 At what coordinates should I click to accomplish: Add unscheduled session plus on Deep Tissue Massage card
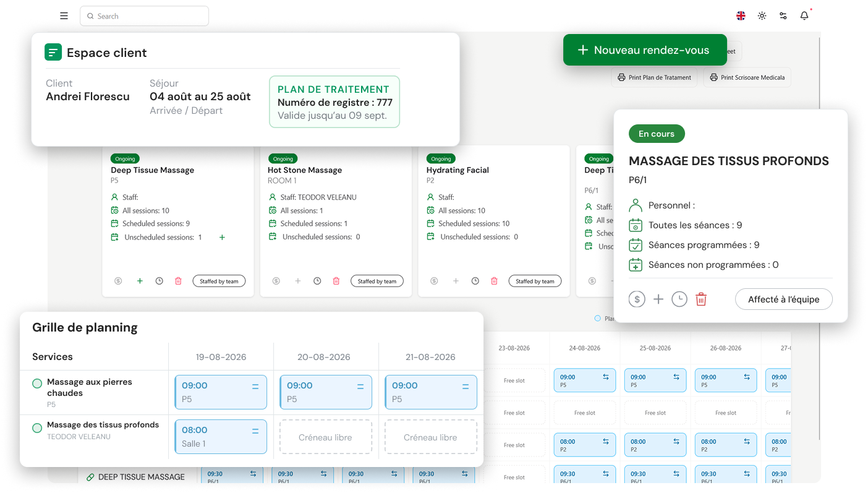pos(222,237)
